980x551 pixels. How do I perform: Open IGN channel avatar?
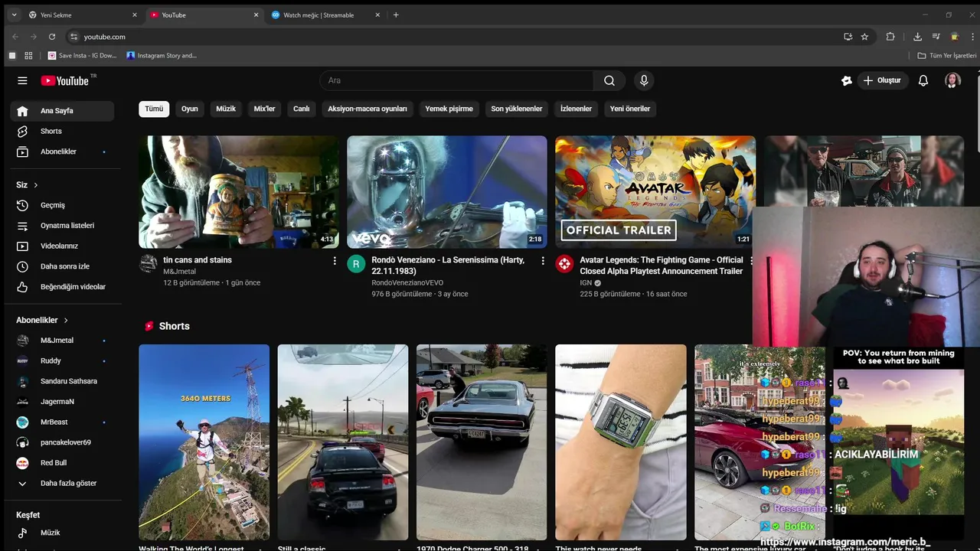pos(564,264)
